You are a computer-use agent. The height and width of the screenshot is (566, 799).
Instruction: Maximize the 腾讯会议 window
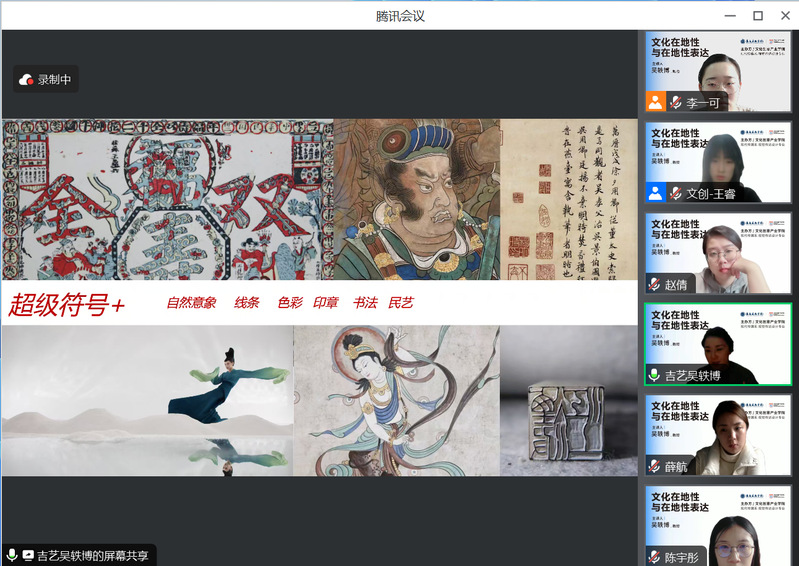tap(758, 16)
